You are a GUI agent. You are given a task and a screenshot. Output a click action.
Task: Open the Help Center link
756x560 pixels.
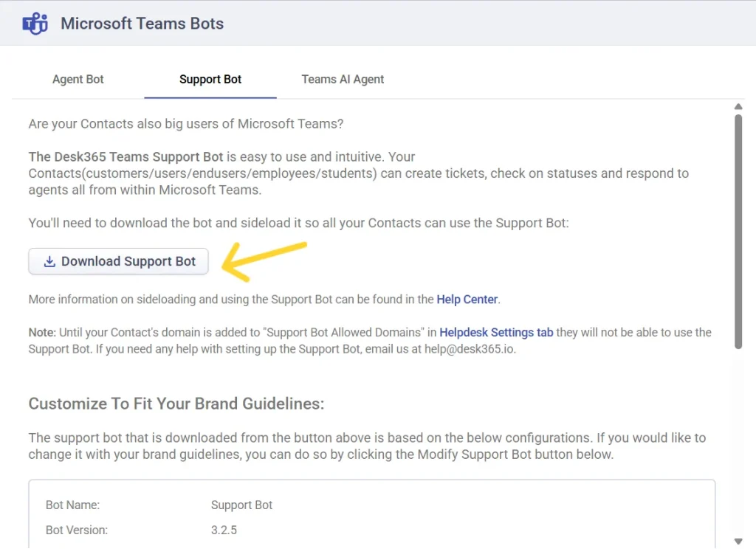[x=467, y=300]
